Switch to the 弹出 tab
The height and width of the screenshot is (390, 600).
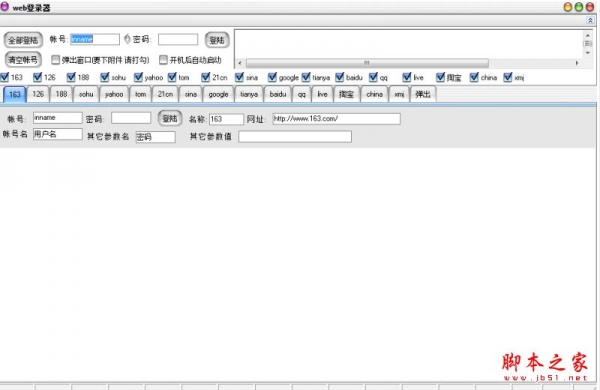coord(423,94)
